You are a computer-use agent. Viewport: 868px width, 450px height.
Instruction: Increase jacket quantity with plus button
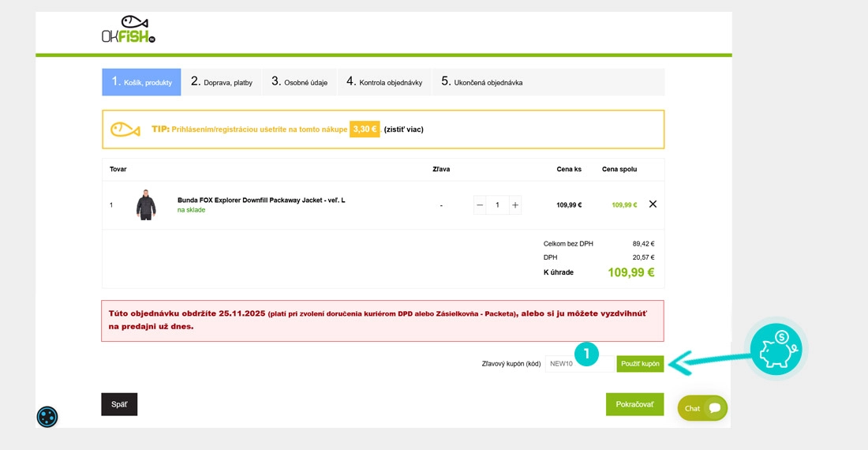click(514, 204)
